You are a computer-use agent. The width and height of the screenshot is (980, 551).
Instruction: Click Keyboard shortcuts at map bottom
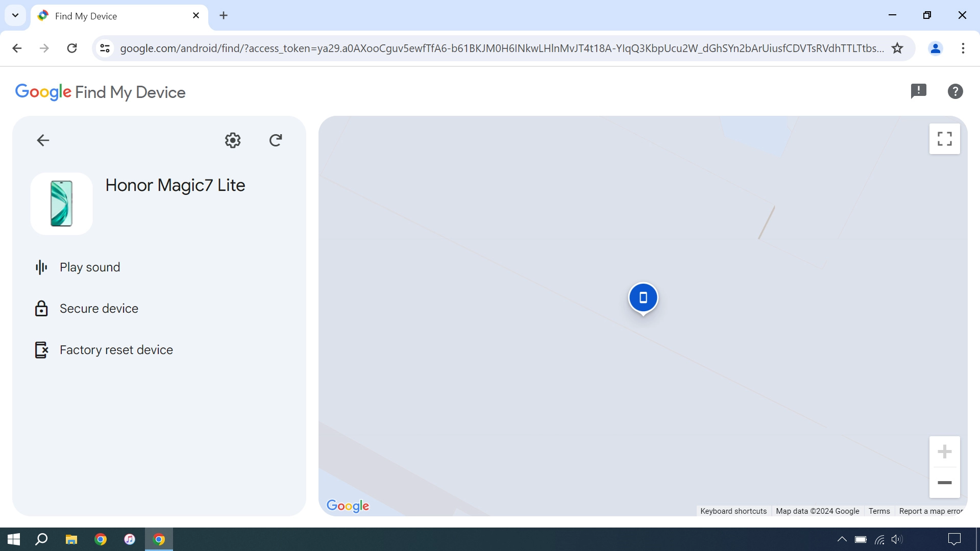(x=733, y=511)
